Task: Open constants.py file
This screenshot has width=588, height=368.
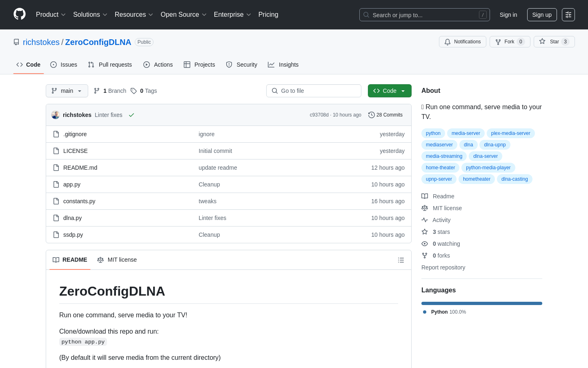Action: 79,201
